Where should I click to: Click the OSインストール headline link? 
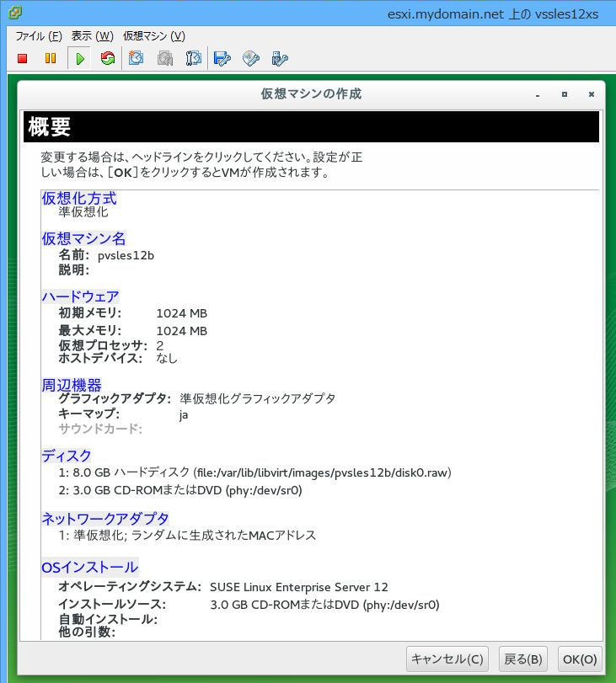tap(90, 567)
